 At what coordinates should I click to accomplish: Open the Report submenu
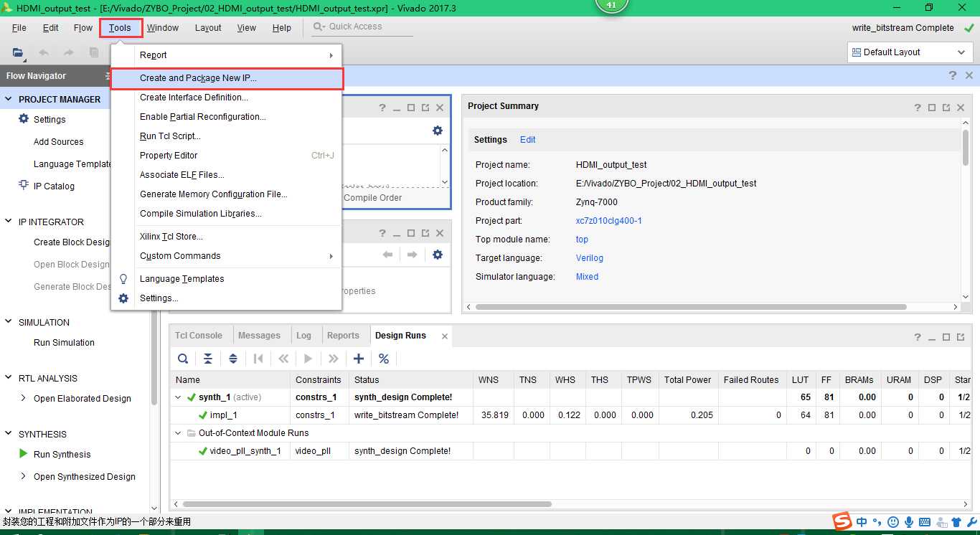227,55
